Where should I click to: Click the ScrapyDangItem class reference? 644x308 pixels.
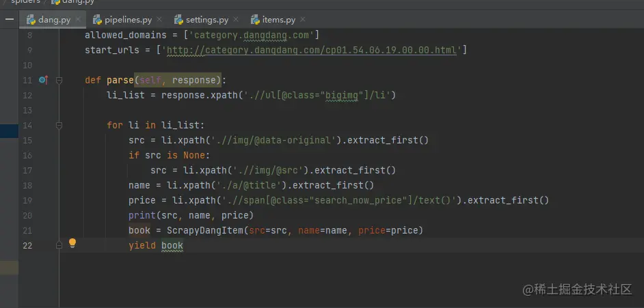pos(205,230)
